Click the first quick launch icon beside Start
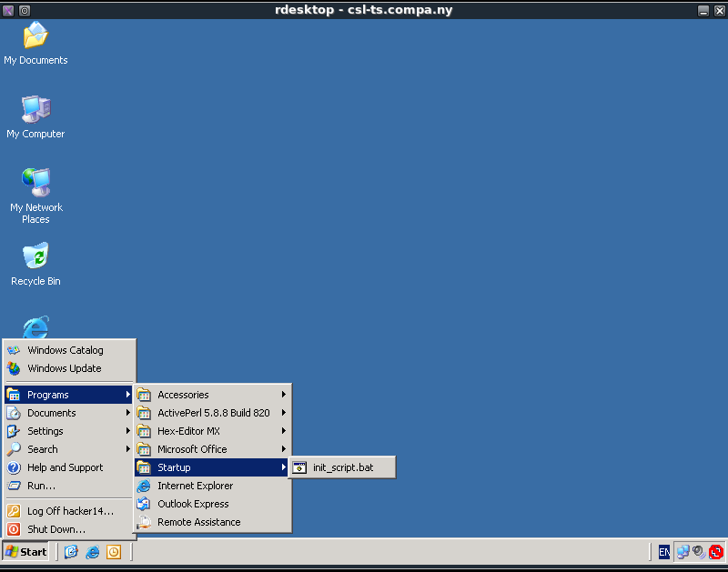This screenshot has height=572, width=728. tap(71, 552)
